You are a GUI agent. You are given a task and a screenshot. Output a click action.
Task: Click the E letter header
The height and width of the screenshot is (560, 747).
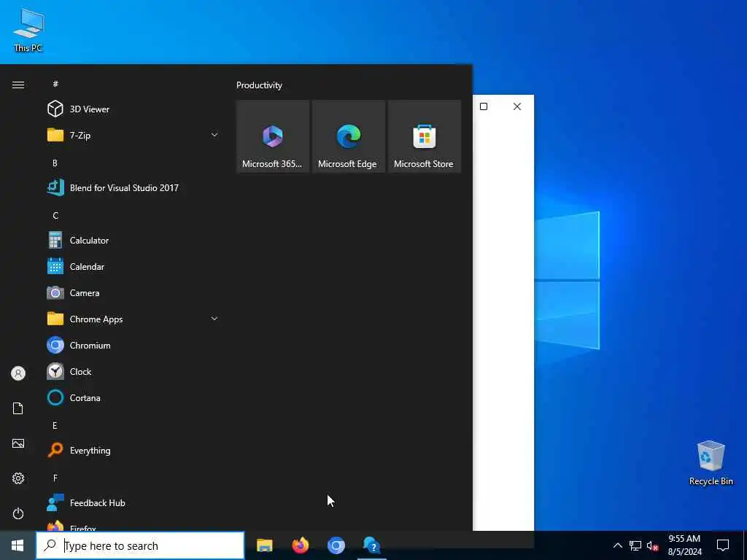click(55, 425)
